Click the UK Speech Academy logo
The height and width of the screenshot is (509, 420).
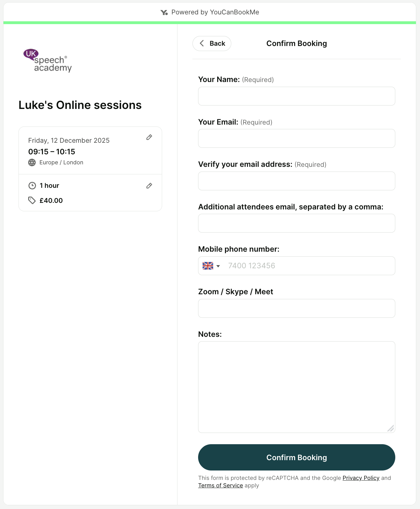point(47,61)
